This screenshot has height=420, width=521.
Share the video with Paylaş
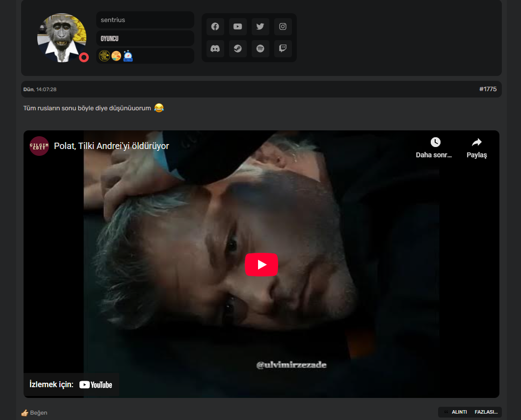point(476,148)
